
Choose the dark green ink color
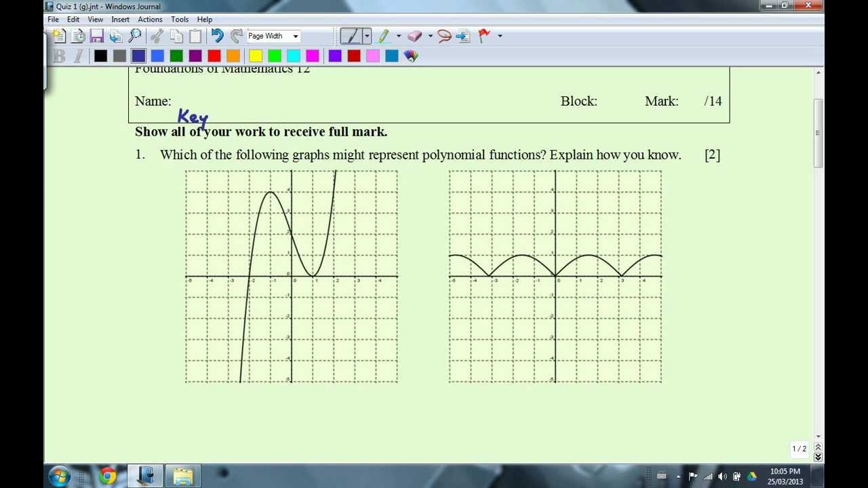pyautogui.click(x=176, y=56)
